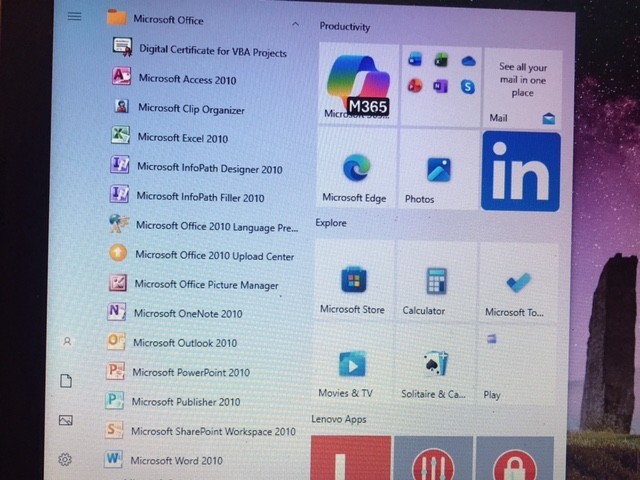Screen dimensions: 640x480
Task: Select Microsoft SharePoint Workspace 2010 label
Action: (213, 431)
